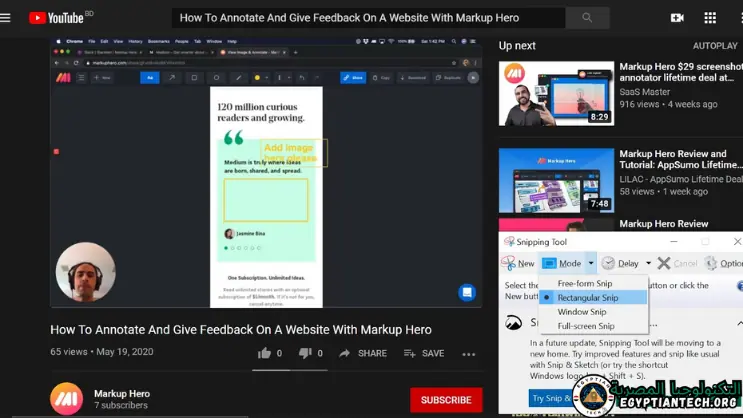
Task: Click the YouTube logo to go home
Action: click(x=56, y=18)
